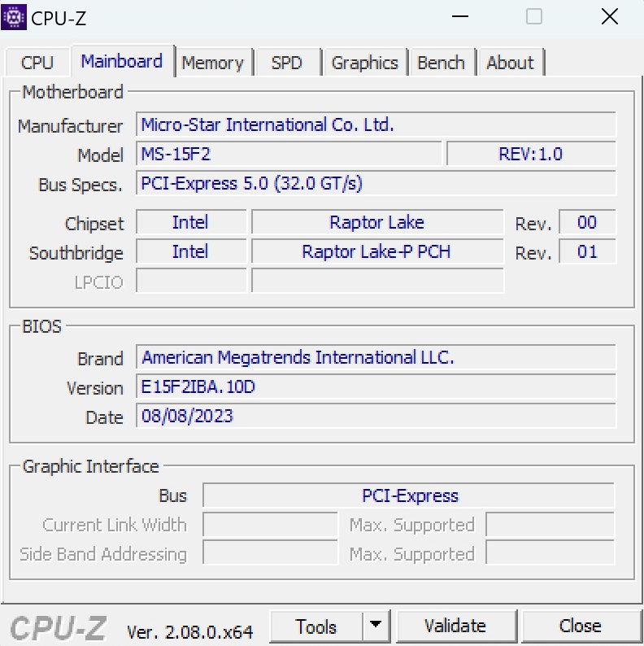This screenshot has height=646, width=644.
Task: Click the REV:1.0 field
Action: coord(531,154)
